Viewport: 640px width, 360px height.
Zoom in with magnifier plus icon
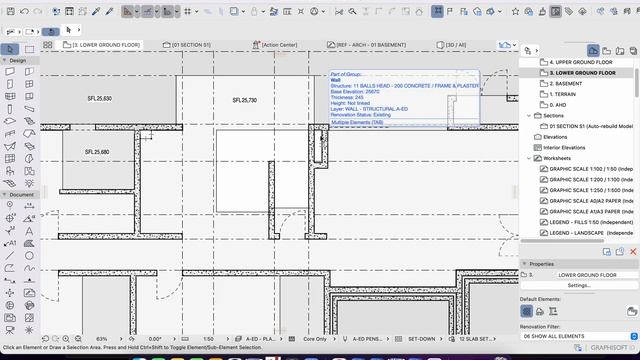click(x=66, y=339)
